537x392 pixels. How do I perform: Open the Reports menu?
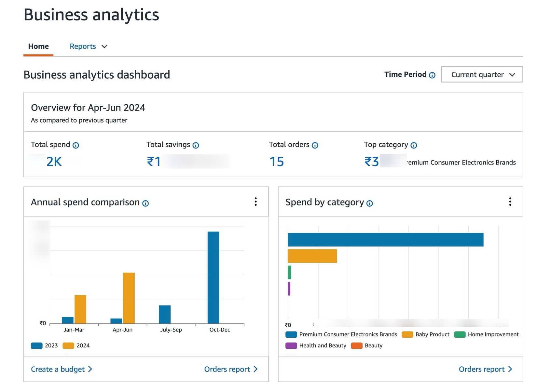click(83, 46)
